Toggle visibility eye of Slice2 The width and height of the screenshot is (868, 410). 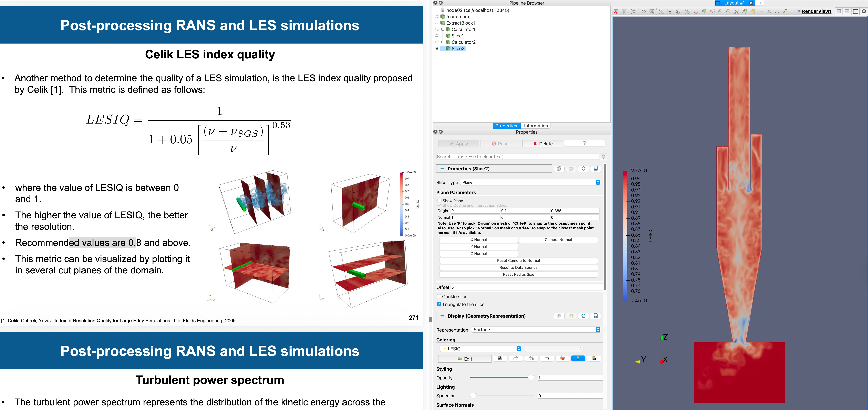[437, 49]
